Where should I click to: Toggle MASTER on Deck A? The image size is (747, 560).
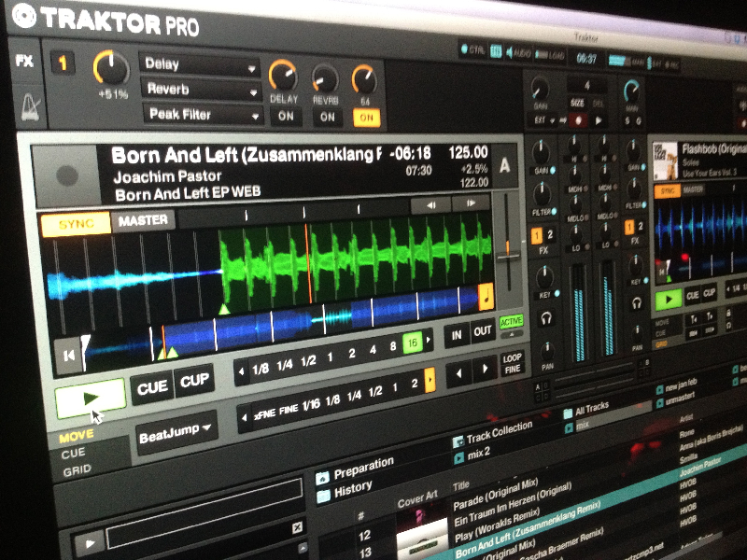click(143, 220)
